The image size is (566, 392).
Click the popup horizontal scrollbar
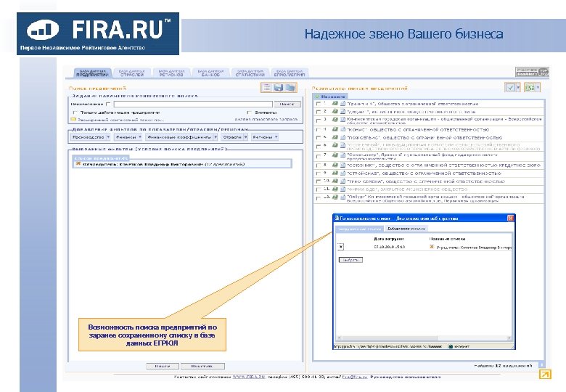[424, 338]
